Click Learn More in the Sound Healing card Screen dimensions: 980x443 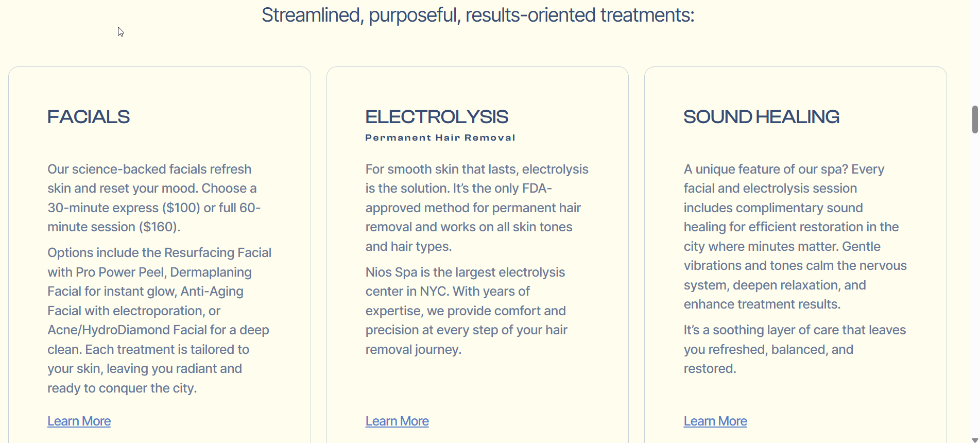click(x=715, y=421)
